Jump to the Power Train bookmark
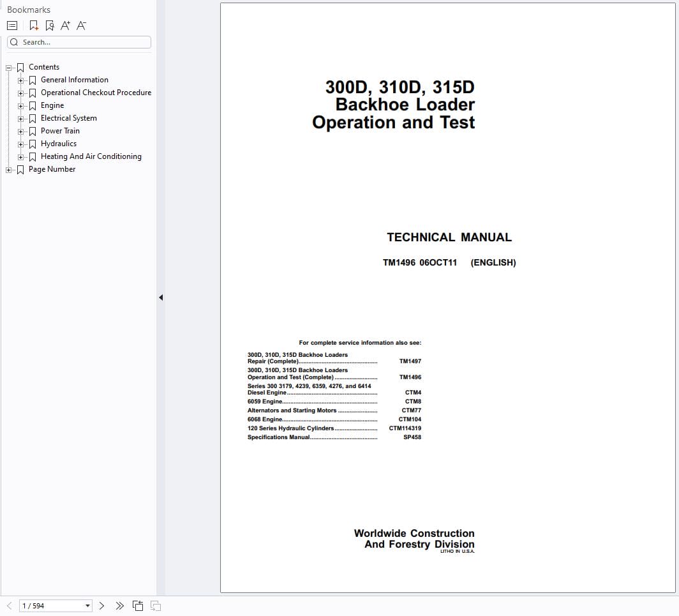This screenshot has width=679, height=616. pyautogui.click(x=60, y=131)
